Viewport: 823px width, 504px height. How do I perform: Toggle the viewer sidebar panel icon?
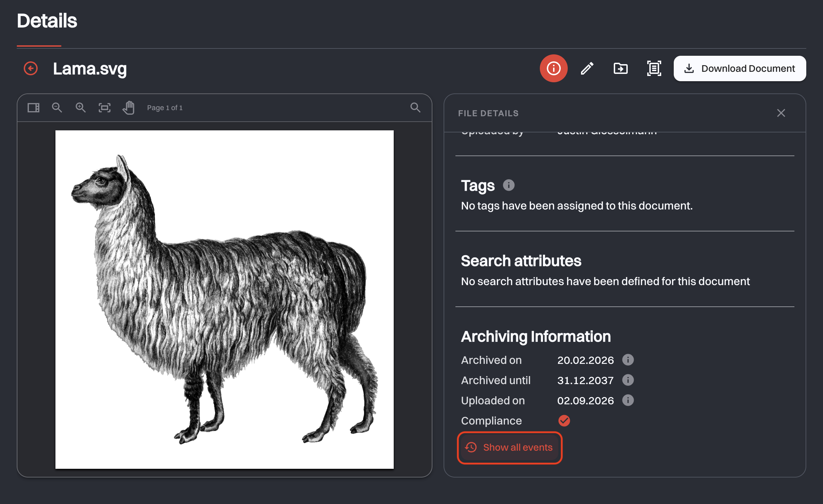[33, 108]
